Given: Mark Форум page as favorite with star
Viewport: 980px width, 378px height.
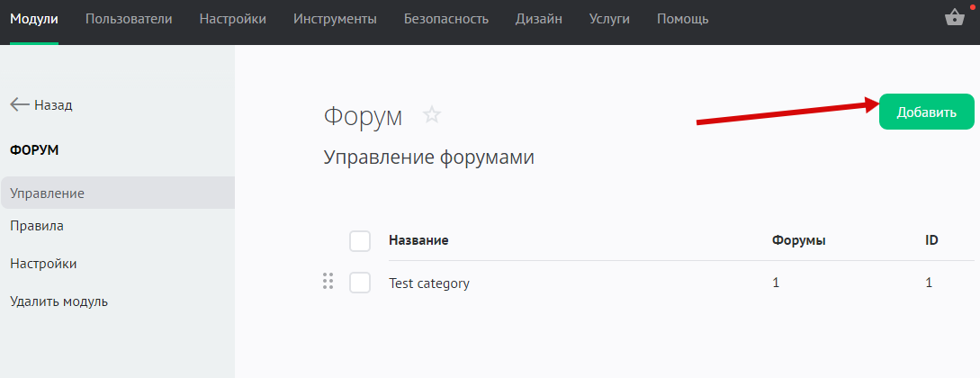Looking at the screenshot, I should pos(432,115).
